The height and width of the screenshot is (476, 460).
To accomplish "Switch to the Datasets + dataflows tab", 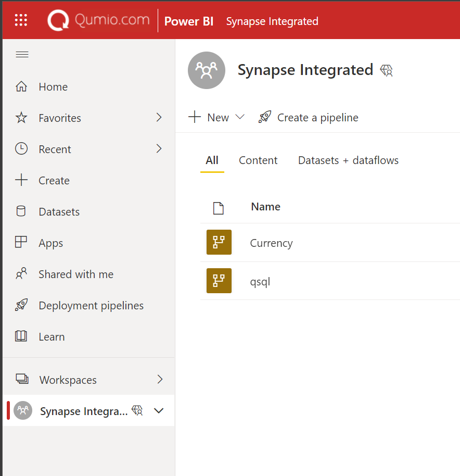I will (348, 160).
